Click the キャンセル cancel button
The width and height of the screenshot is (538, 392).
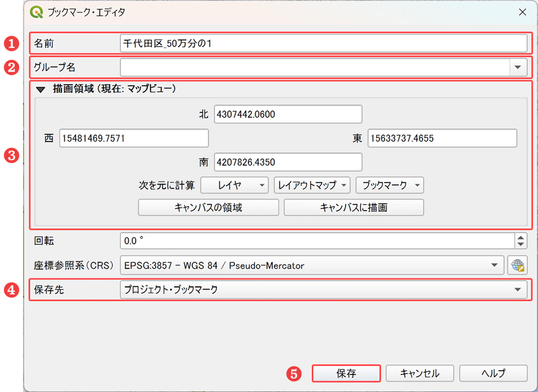419,373
